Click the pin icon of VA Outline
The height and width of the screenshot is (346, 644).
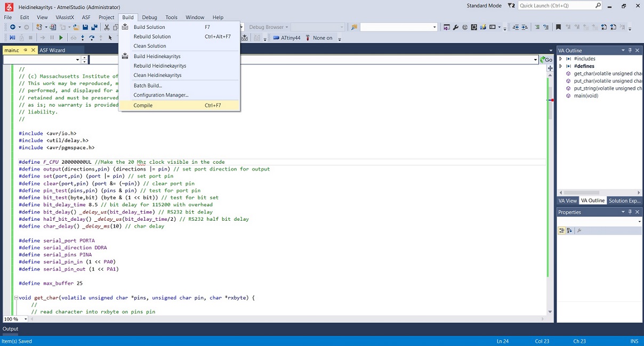point(630,50)
